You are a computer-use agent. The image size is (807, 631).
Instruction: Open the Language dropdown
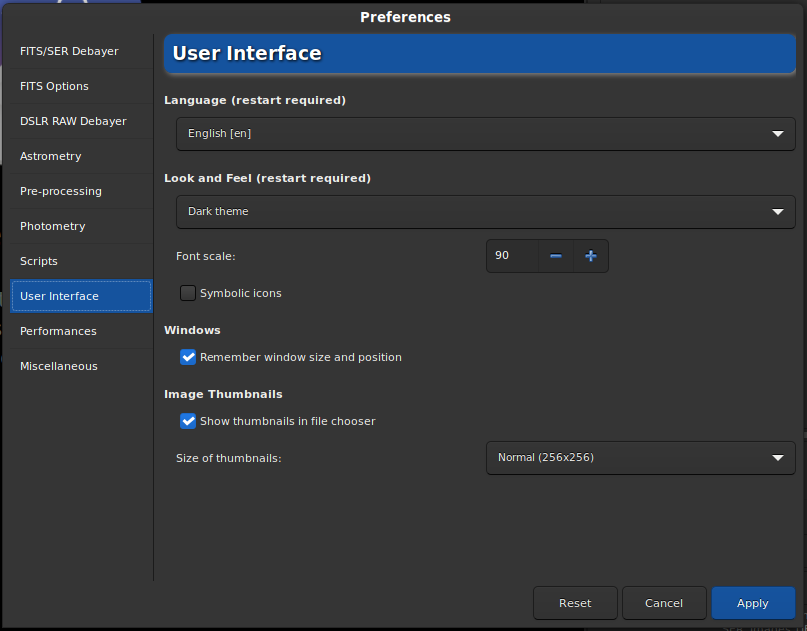pos(486,134)
